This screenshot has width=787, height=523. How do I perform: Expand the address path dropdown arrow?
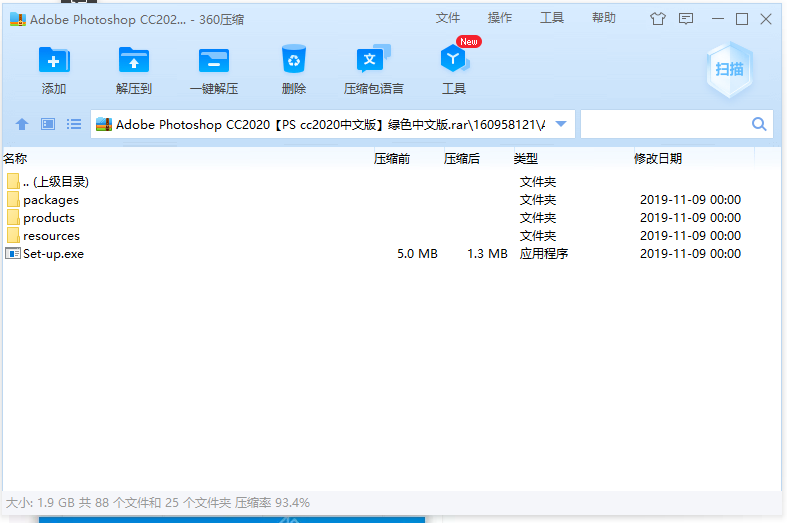click(x=561, y=124)
